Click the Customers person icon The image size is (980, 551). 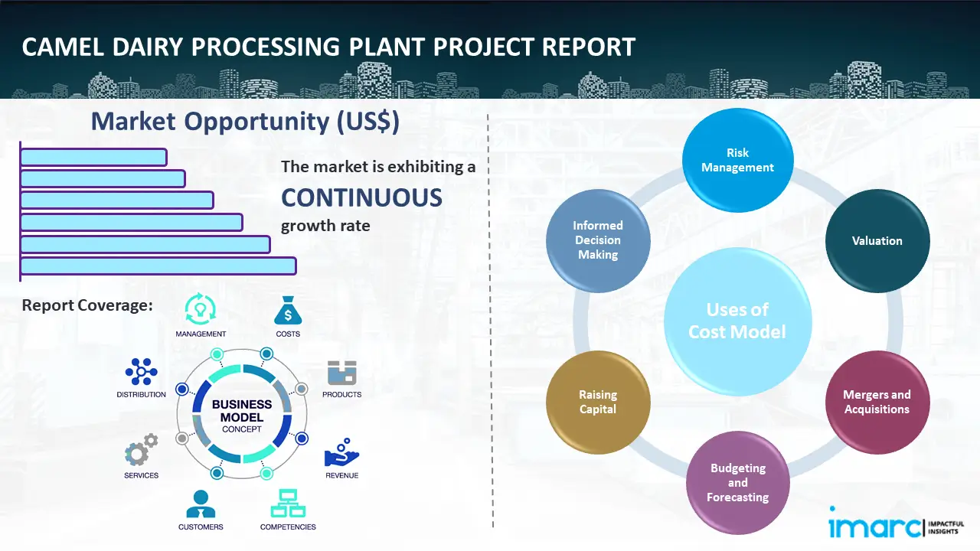pos(201,504)
